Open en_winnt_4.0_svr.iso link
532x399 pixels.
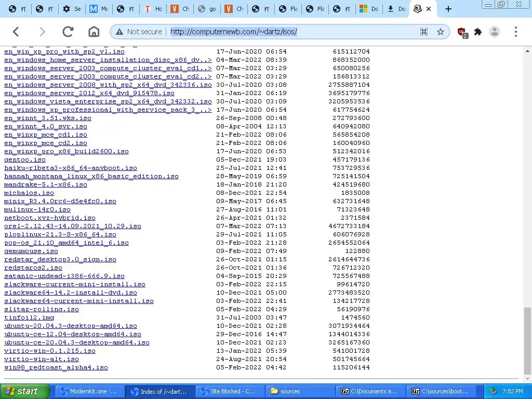point(46,126)
